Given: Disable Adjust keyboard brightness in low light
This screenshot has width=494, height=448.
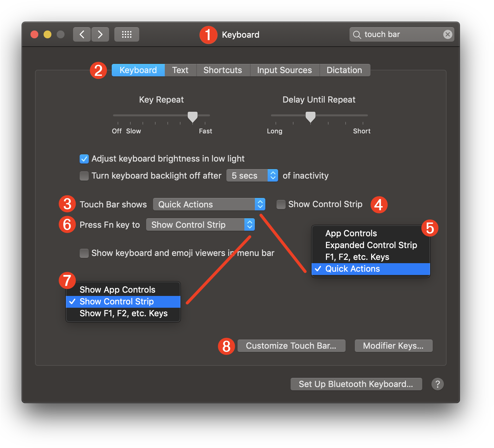Looking at the screenshot, I should click(84, 159).
